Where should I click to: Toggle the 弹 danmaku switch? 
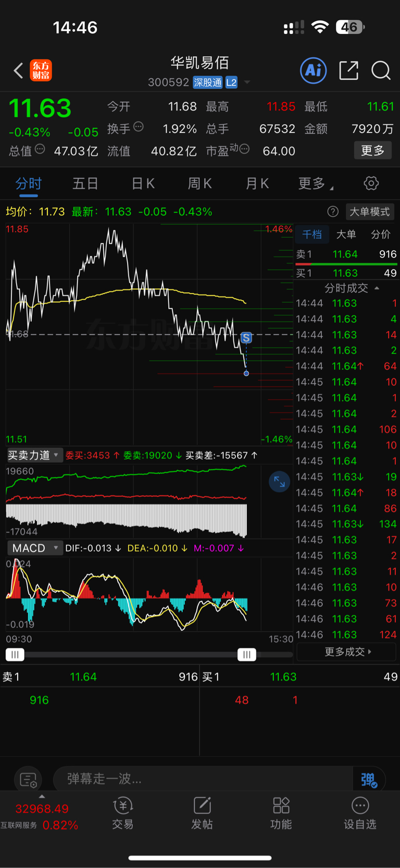[x=369, y=779]
